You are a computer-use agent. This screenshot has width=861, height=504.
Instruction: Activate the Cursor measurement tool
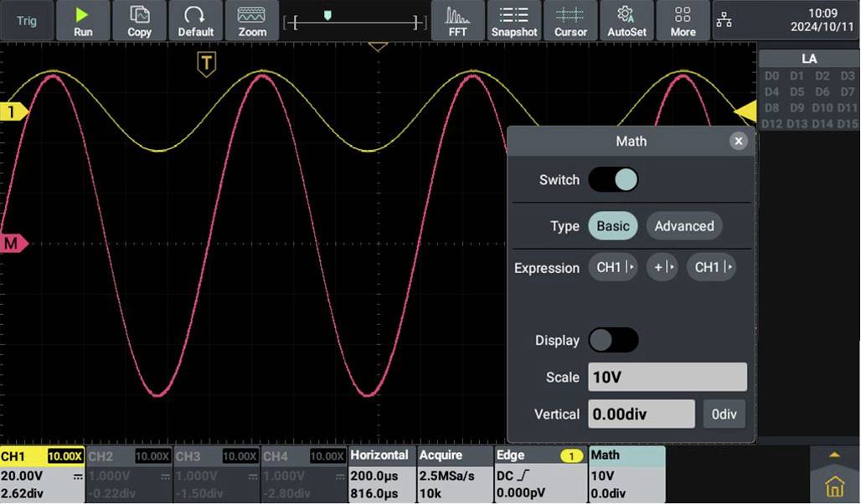point(570,20)
